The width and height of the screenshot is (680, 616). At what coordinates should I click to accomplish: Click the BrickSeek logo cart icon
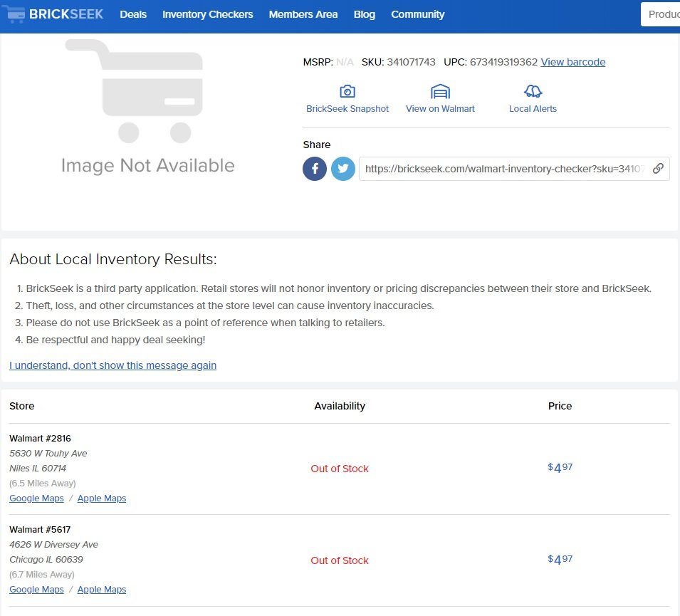click(14, 14)
